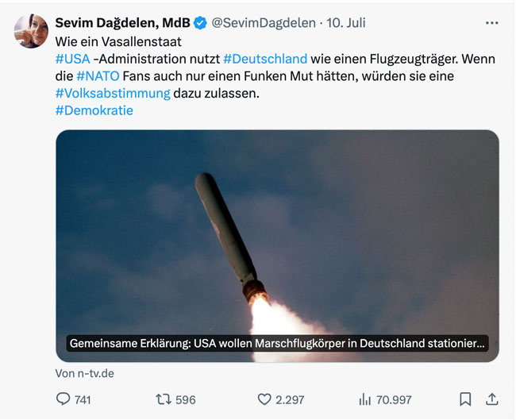Select the #Demokratie hashtag

[94, 110]
